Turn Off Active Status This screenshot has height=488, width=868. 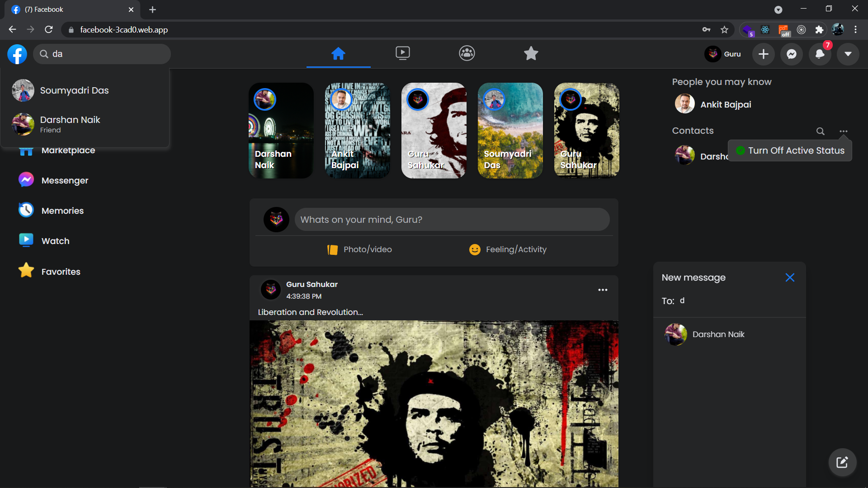(x=790, y=150)
